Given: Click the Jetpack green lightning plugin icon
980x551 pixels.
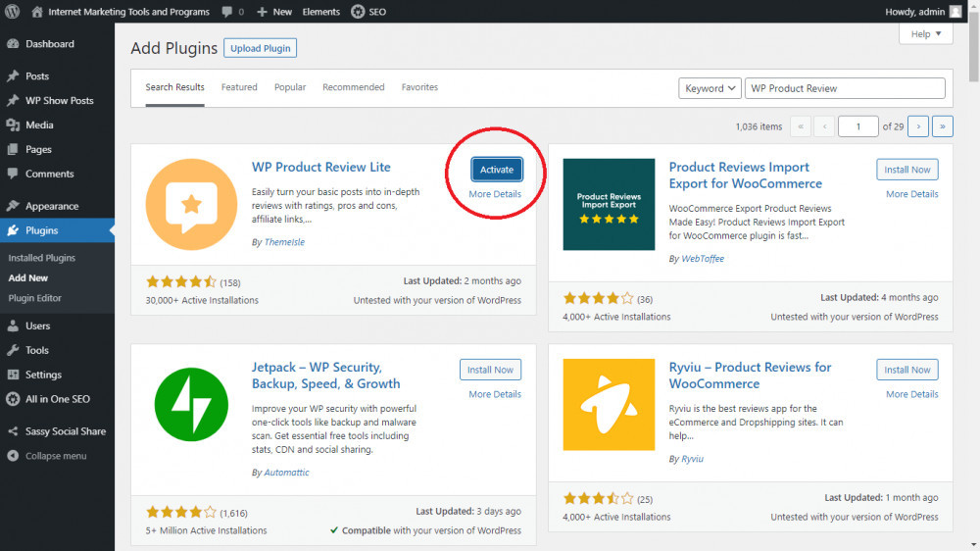Looking at the screenshot, I should (x=191, y=405).
